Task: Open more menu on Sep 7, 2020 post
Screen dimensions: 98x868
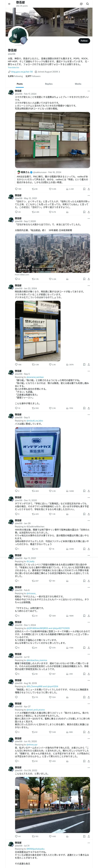Action: [x=89, y=218]
